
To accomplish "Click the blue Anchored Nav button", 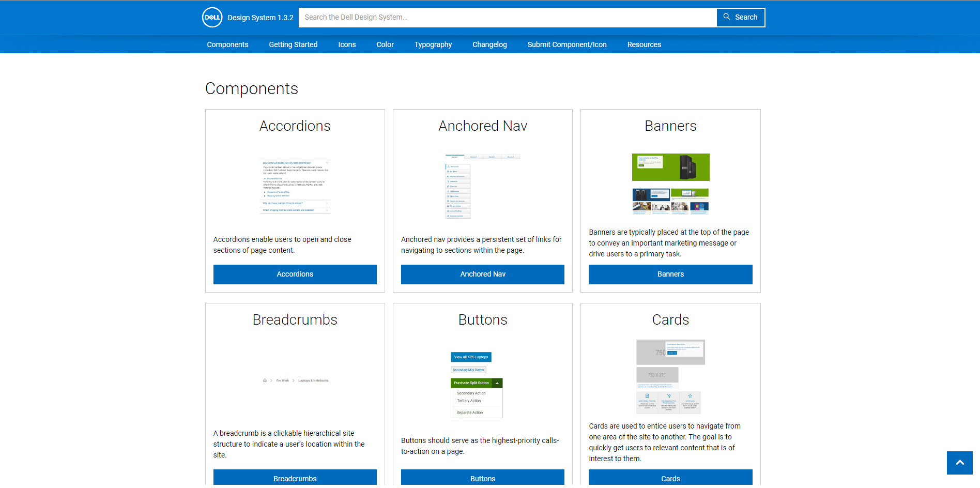I will pos(483,274).
